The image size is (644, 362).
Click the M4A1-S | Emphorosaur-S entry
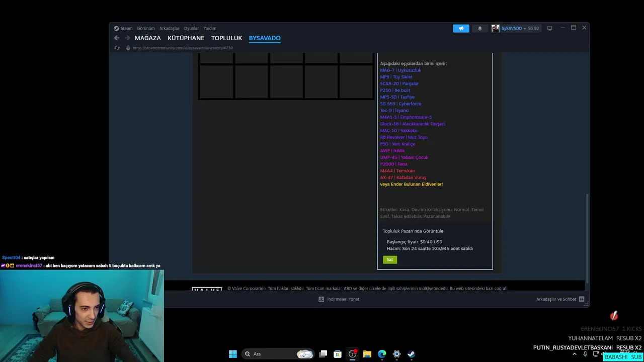point(406,117)
